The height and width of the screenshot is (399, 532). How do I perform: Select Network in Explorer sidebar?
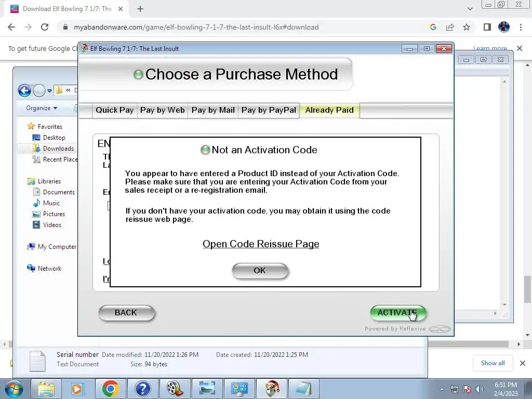click(49, 269)
